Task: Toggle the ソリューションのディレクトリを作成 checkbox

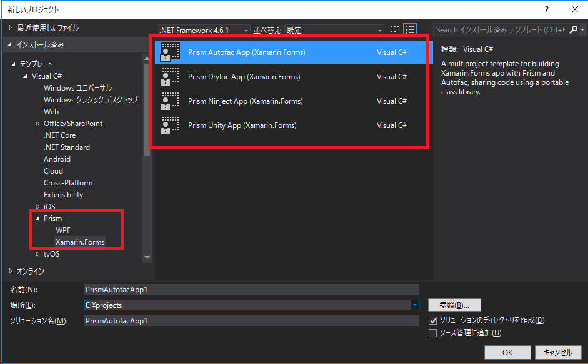Action: 433,320
